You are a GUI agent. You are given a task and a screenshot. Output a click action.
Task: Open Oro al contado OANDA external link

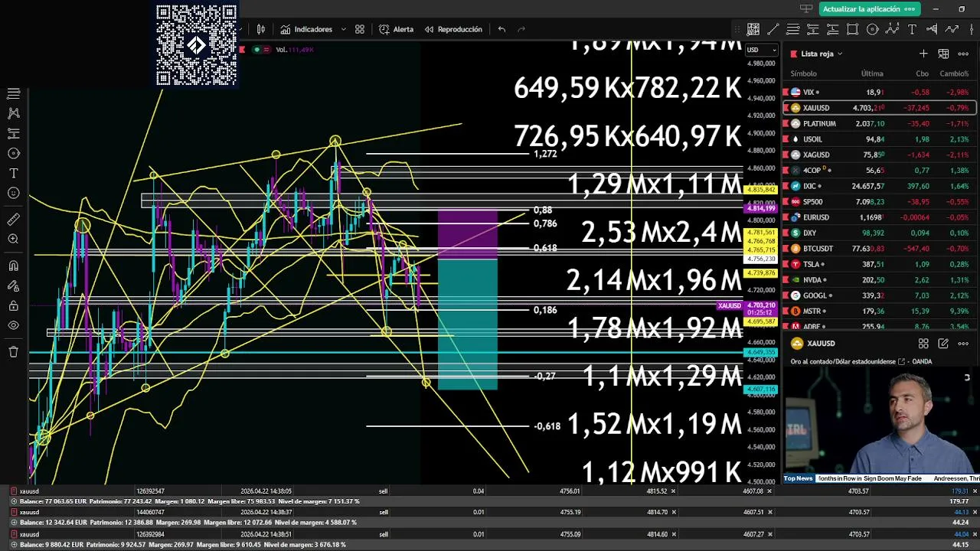(x=901, y=361)
